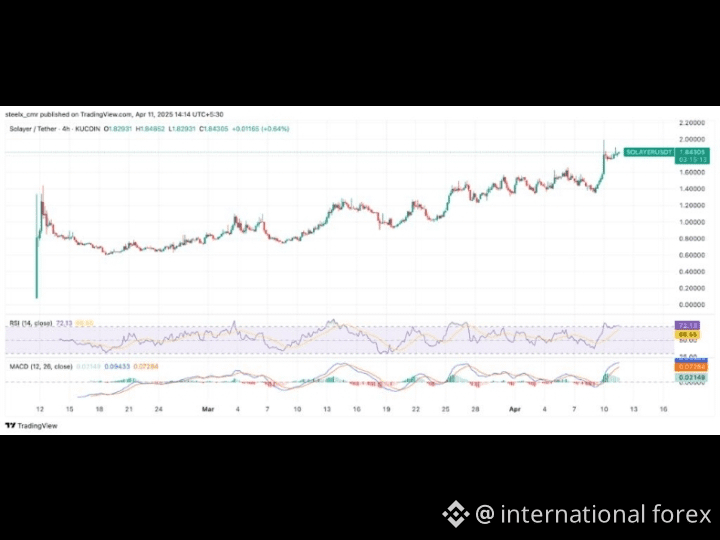The image size is (720, 540).
Task: Select the high value H1.84852
Action: (150, 129)
